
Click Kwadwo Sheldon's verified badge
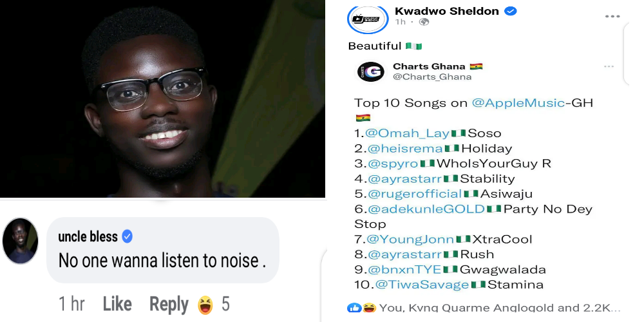pyautogui.click(x=510, y=12)
